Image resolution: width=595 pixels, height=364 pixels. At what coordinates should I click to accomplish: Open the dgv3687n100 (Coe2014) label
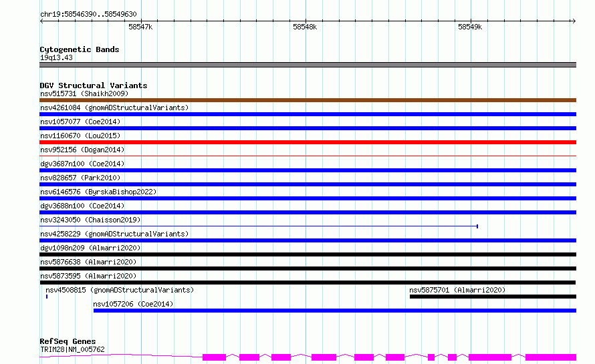tap(82, 164)
